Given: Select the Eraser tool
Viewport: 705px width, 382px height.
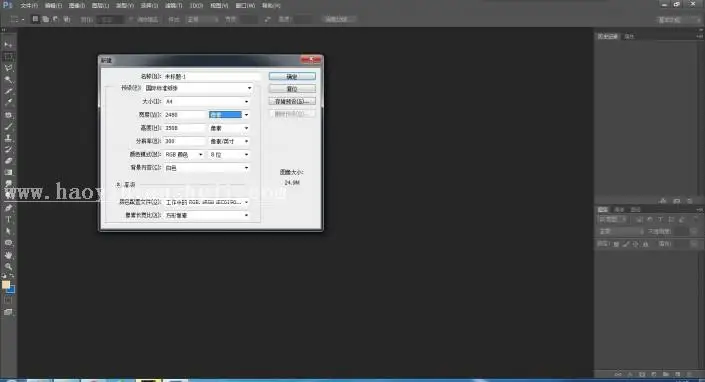Looking at the screenshot, I should click(8, 161).
